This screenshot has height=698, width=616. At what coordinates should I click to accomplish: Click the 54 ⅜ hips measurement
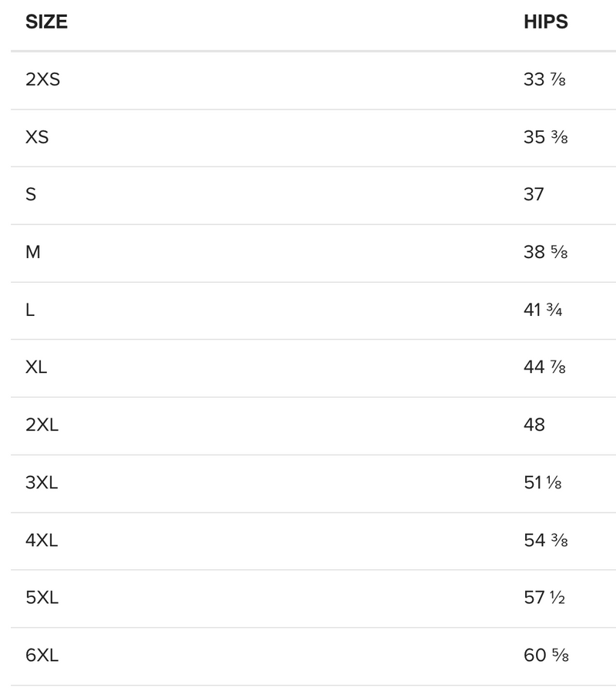(x=545, y=540)
